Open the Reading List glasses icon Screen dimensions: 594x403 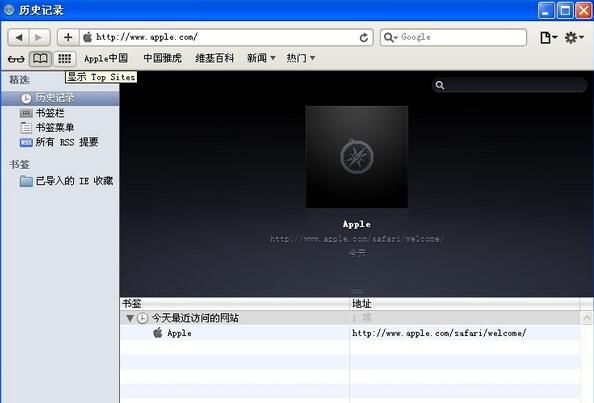[16, 59]
